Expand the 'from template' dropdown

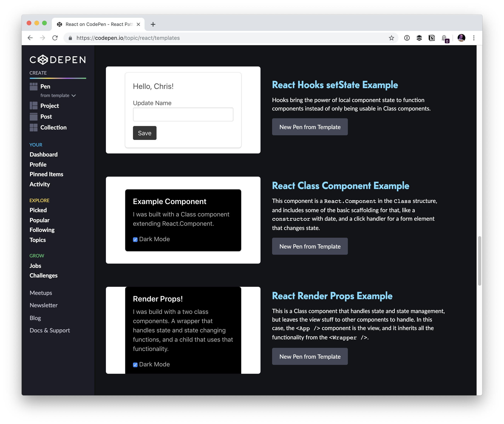tap(58, 95)
